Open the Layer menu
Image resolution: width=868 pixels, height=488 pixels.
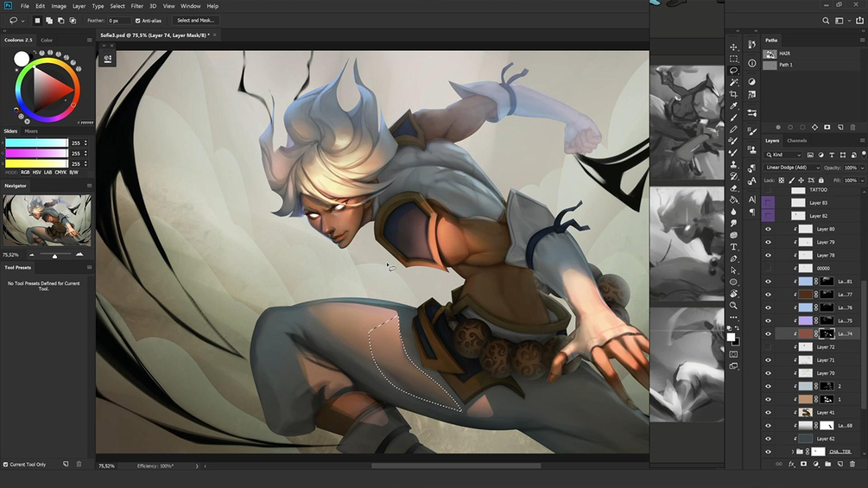[x=79, y=6]
